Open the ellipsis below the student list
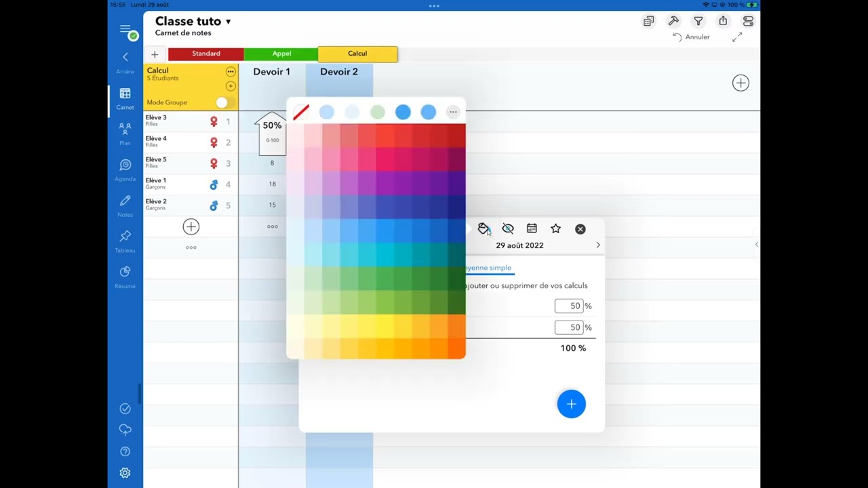The width and height of the screenshot is (868, 488). (x=191, y=247)
